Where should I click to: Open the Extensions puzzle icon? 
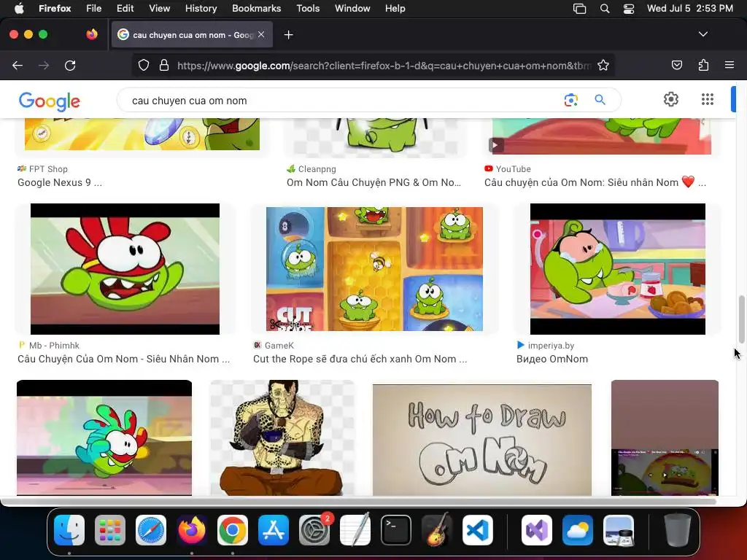pyautogui.click(x=703, y=65)
